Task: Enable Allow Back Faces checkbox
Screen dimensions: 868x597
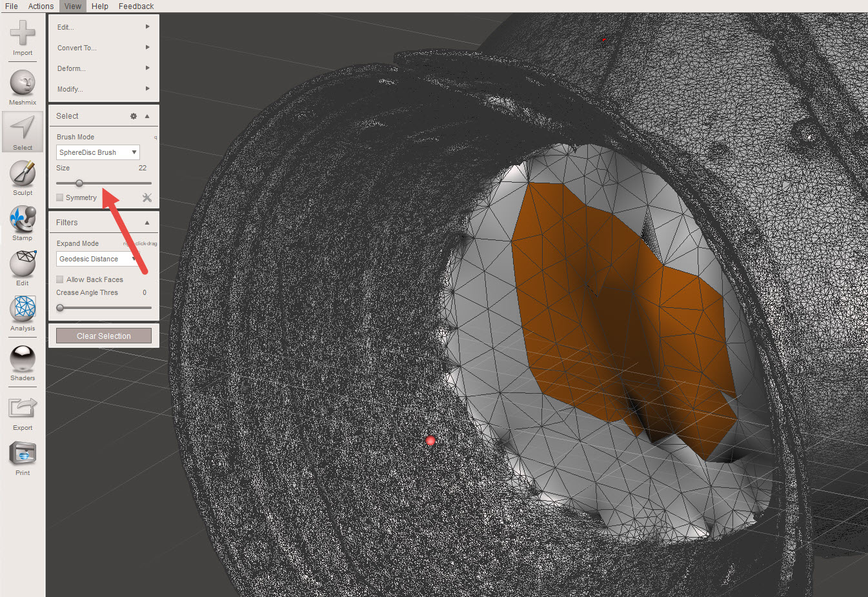Action: coord(60,279)
